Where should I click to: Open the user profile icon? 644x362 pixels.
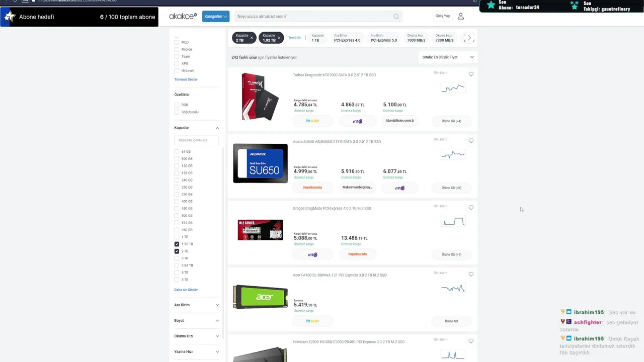pos(460,16)
